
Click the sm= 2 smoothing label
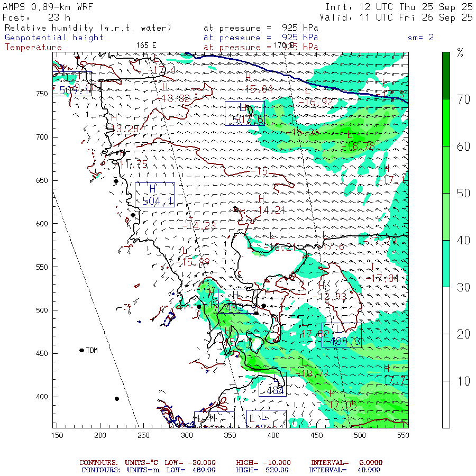pos(420,38)
